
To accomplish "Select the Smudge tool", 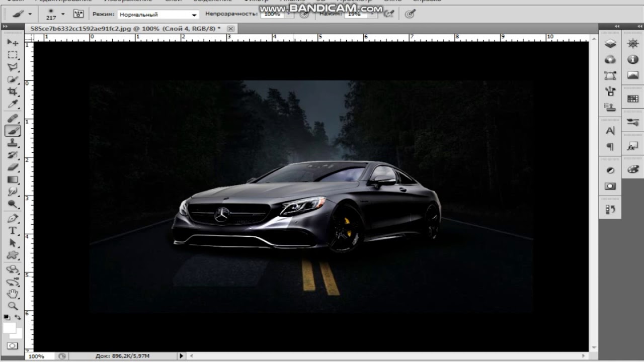I will [13, 192].
